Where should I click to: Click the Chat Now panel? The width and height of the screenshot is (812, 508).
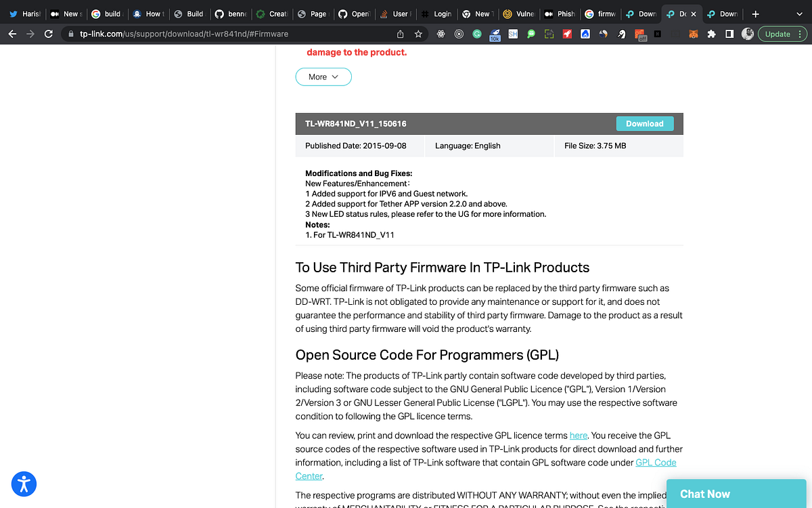pos(736,494)
